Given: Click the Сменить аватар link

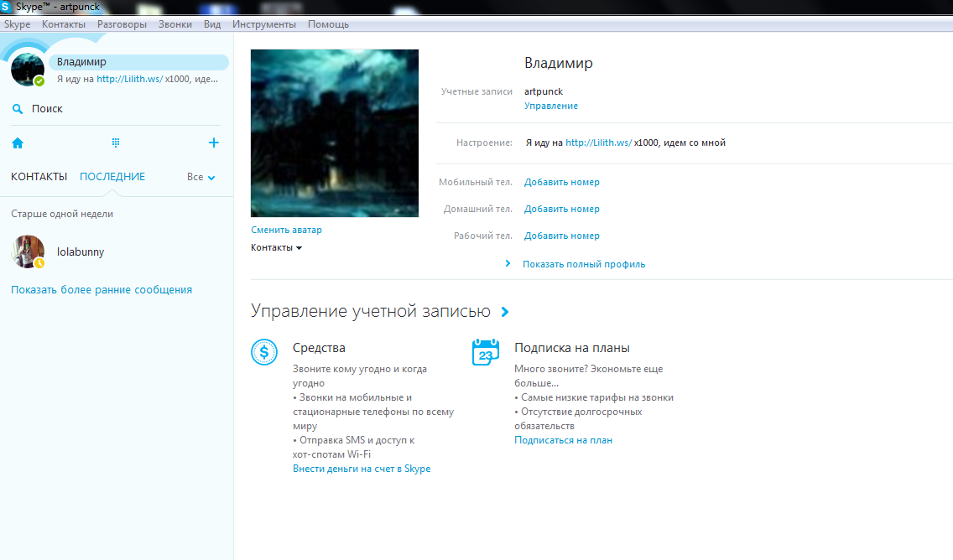Looking at the screenshot, I should (286, 230).
